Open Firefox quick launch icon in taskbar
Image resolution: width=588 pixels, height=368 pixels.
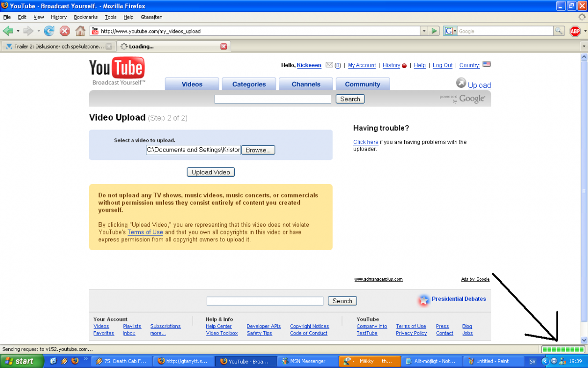pyautogui.click(x=75, y=361)
